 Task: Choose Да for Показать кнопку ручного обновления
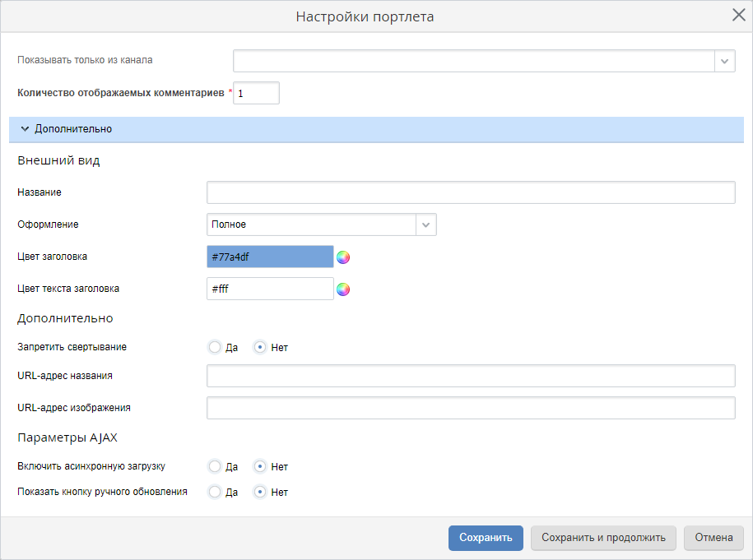tap(215, 492)
